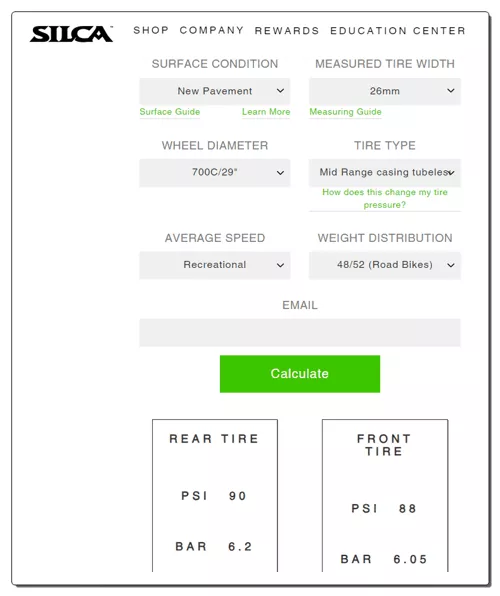
Task: Click the SILCA logo
Action: click(x=71, y=34)
